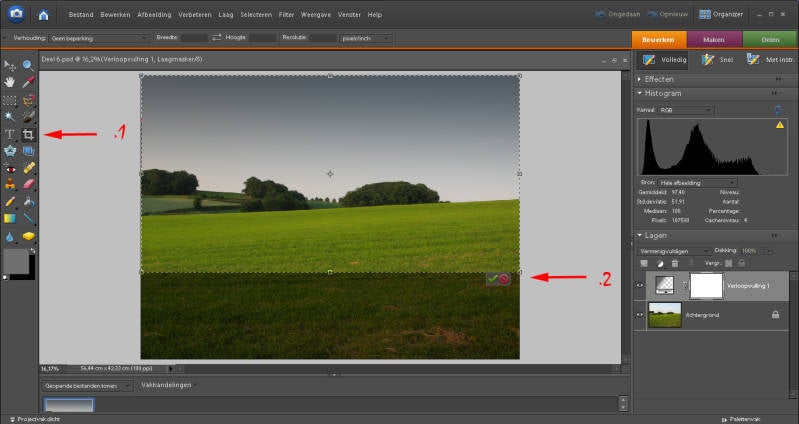Cancel crop with red cancel icon
Viewport: 799px width, 424px height.
(x=504, y=279)
